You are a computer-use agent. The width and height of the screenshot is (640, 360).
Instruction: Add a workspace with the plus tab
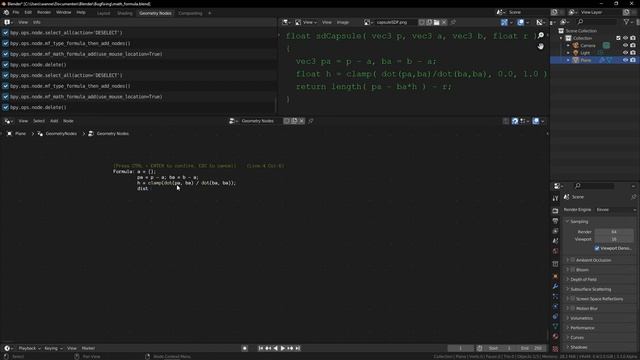(x=210, y=13)
